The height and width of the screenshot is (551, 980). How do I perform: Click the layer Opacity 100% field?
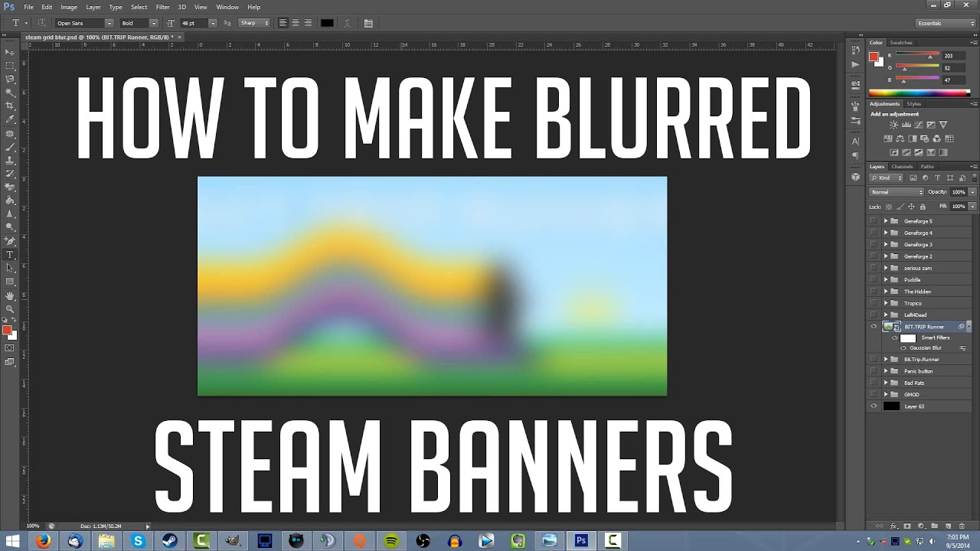[959, 192]
